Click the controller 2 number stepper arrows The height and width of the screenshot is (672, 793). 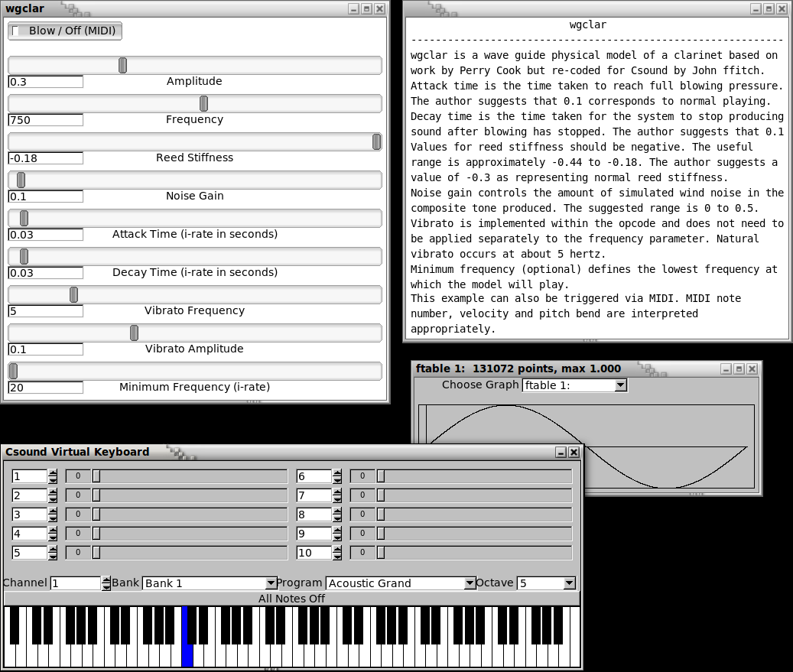coord(53,495)
